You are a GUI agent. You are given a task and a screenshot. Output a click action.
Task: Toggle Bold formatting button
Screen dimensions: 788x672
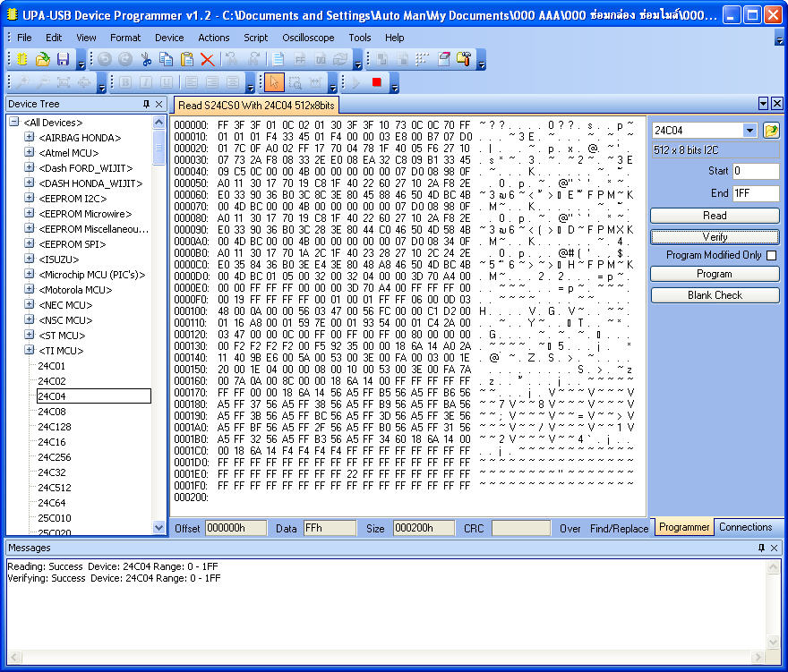point(125,82)
